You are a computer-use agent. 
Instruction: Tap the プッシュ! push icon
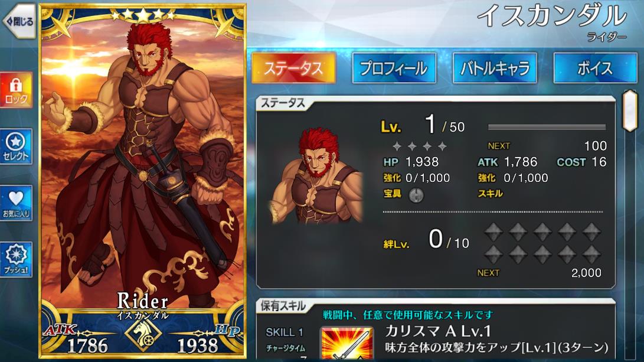(x=15, y=260)
